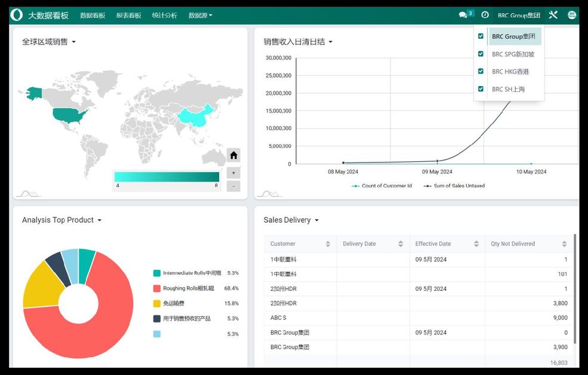
Task: Click 用于销售预收的产品 dark legend swatch
Action: (157, 318)
